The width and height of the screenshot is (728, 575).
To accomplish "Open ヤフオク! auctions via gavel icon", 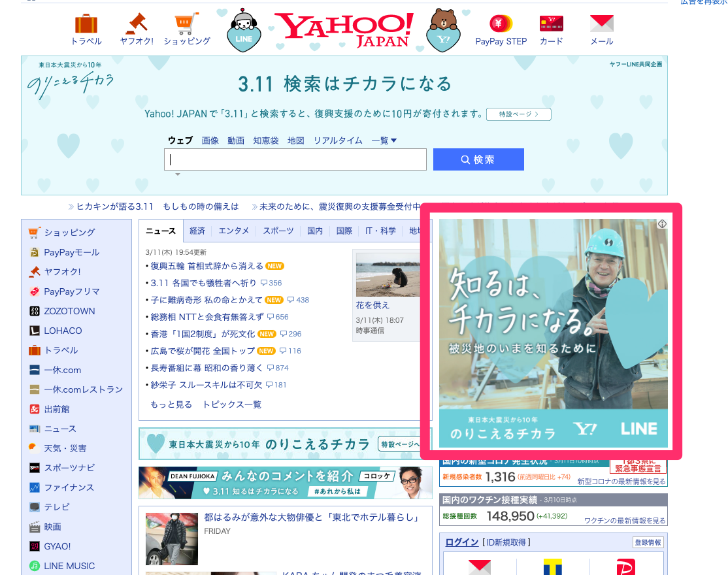I will [137, 25].
